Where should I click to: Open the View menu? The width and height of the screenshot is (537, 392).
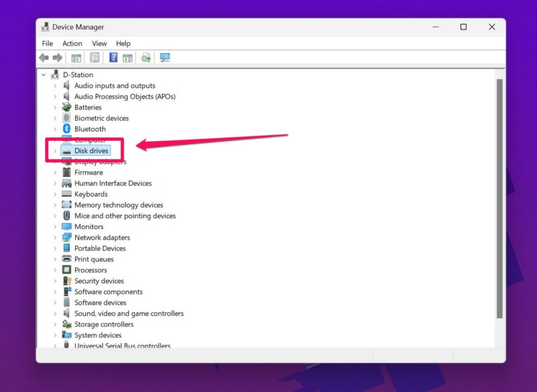tap(99, 44)
